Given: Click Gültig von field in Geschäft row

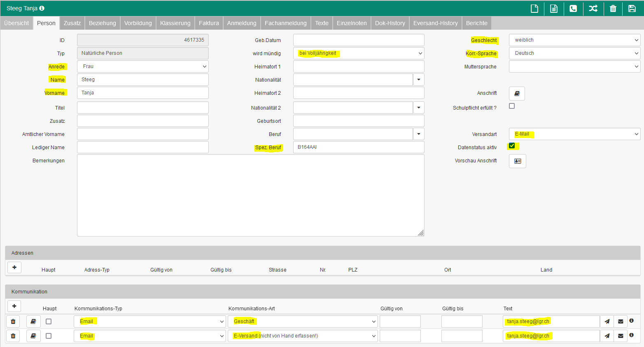Looking at the screenshot, I should (400, 321).
